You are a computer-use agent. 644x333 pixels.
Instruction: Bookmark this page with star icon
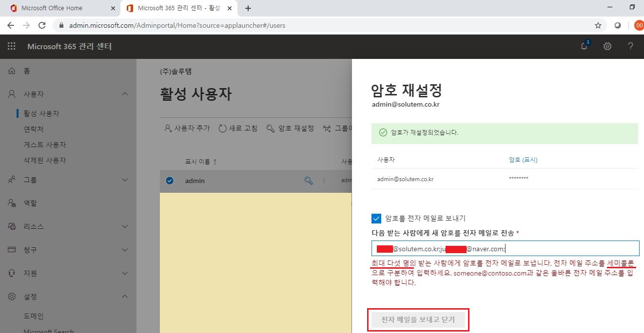[598, 25]
